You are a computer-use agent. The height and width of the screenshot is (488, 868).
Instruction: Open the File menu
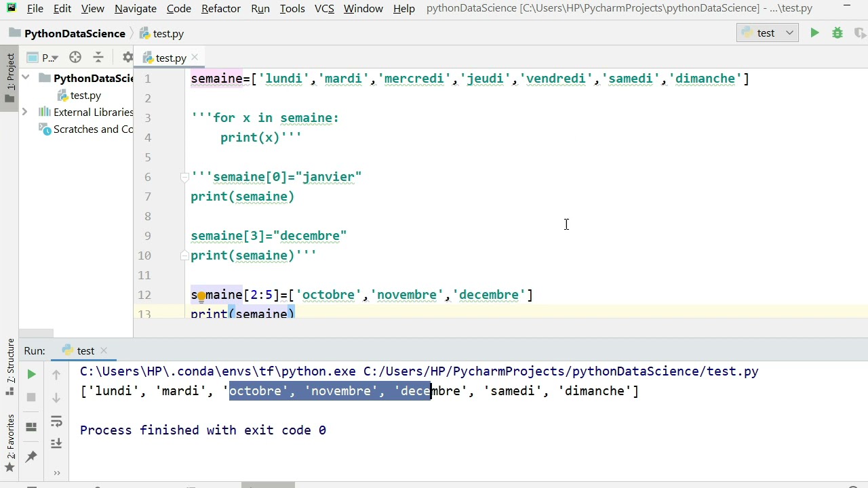click(x=35, y=8)
